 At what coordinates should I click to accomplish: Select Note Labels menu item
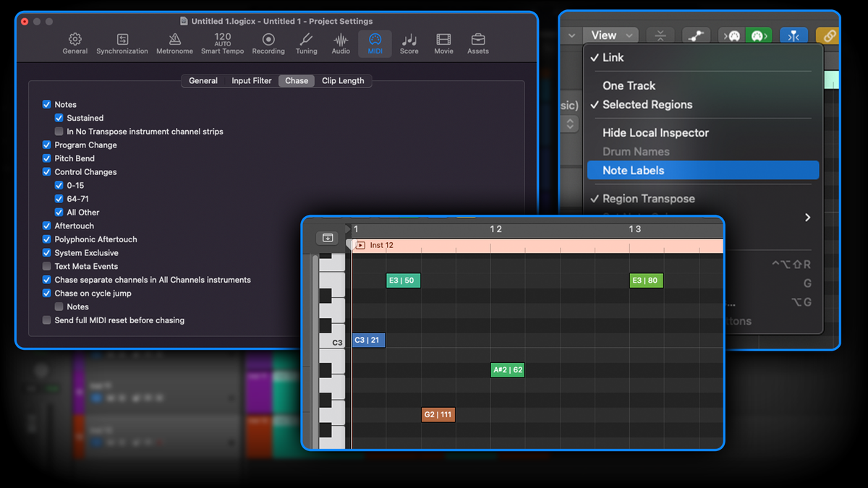click(702, 171)
